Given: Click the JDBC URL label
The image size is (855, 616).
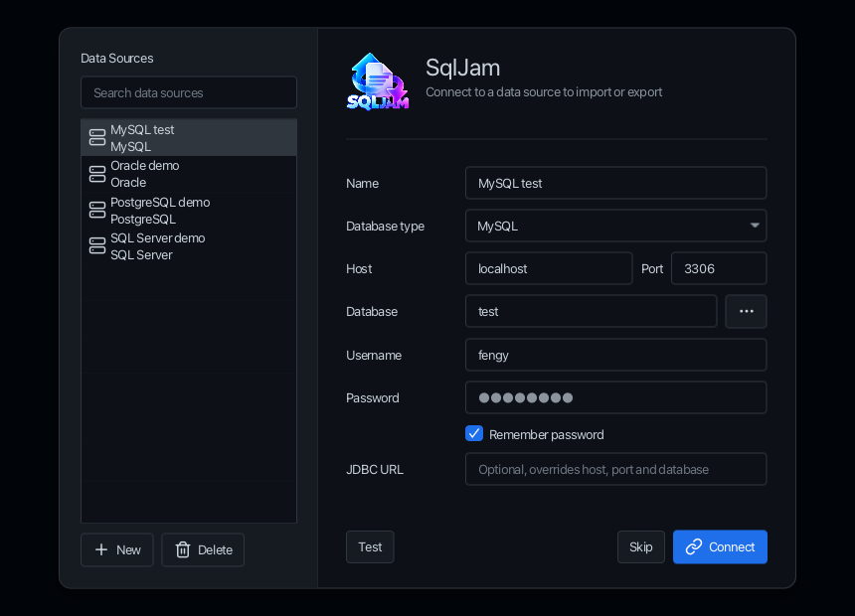Looking at the screenshot, I should coord(375,469).
